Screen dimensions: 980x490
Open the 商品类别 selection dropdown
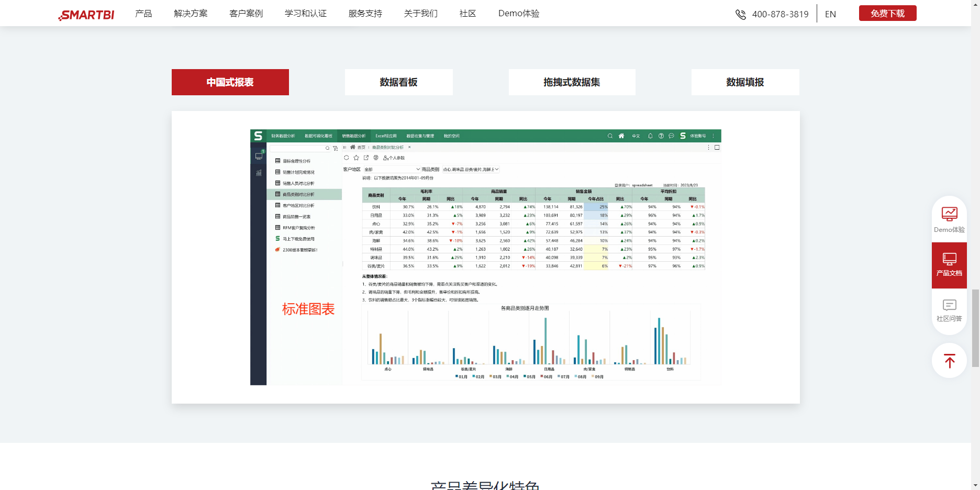coord(470,169)
